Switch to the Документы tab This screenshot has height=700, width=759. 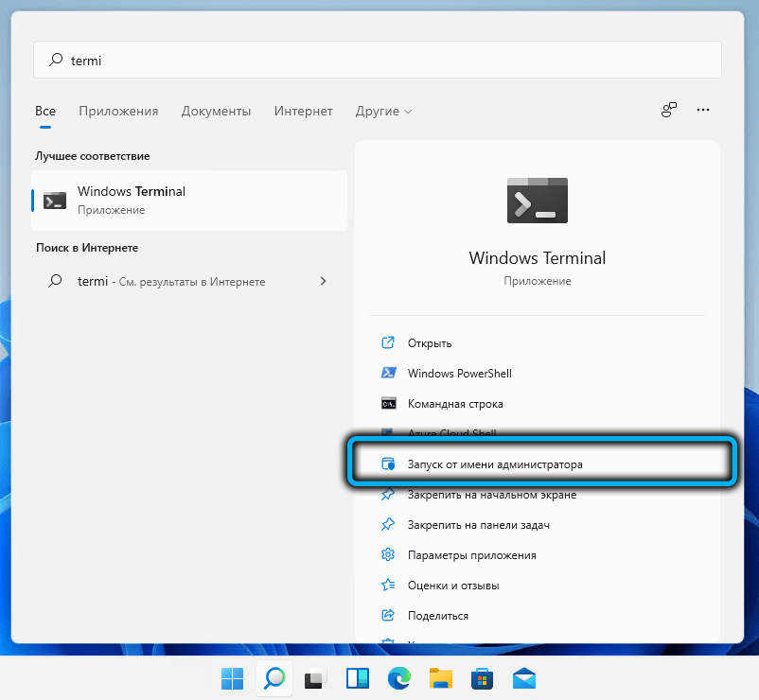pyautogui.click(x=216, y=112)
